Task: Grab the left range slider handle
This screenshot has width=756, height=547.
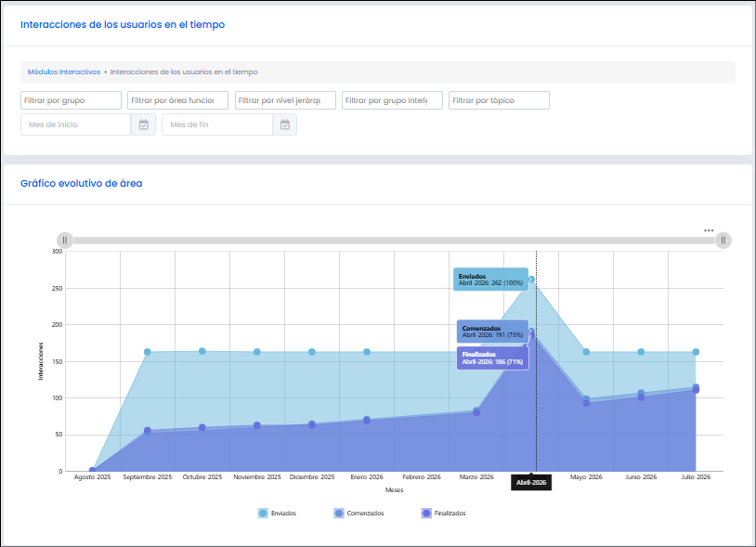Action: coord(65,240)
